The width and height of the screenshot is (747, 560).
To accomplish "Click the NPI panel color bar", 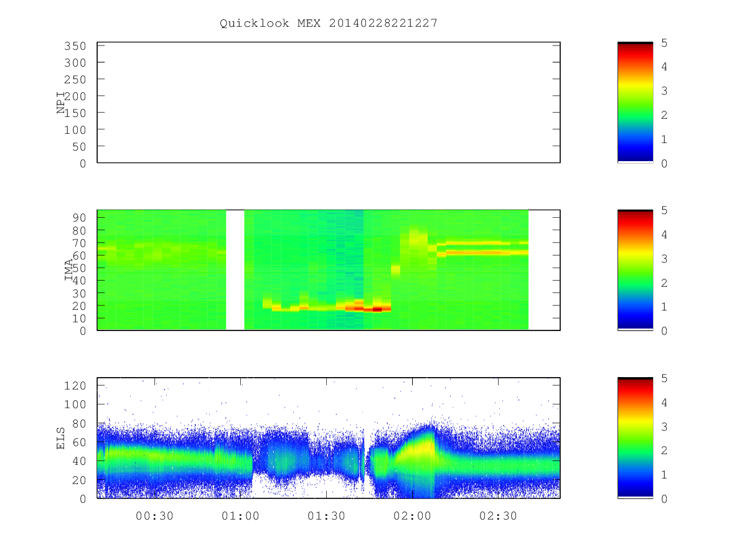I will 635,102.
